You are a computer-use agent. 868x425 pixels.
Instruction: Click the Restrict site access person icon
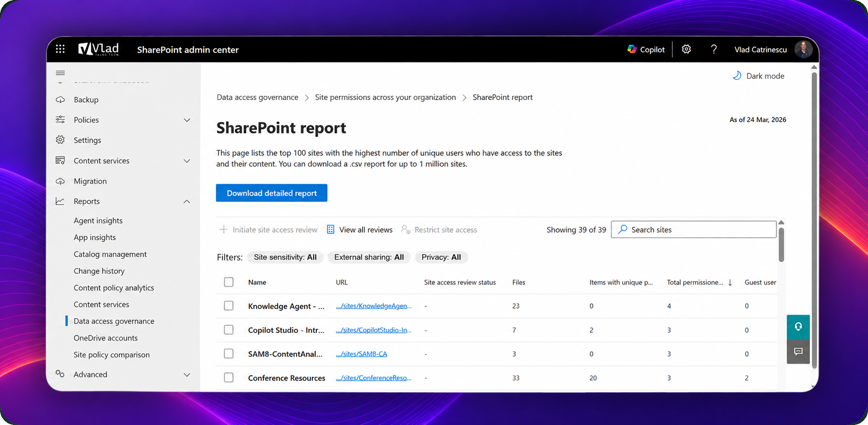406,229
